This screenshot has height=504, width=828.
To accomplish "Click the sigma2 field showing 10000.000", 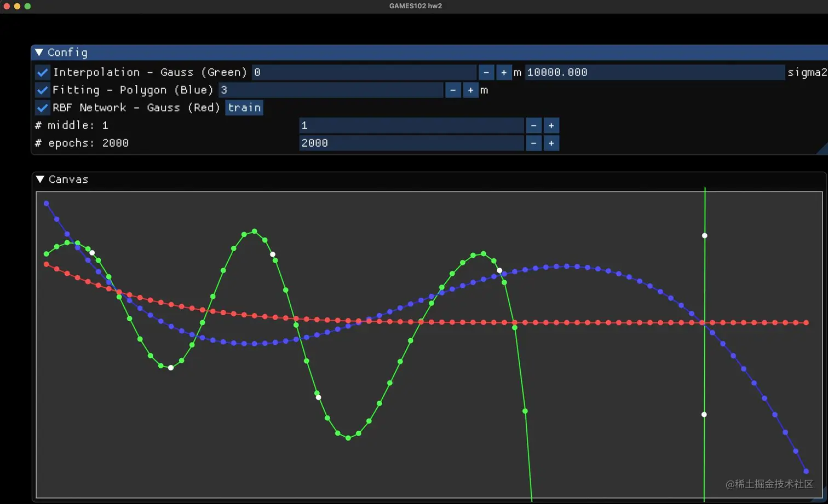I will (655, 72).
